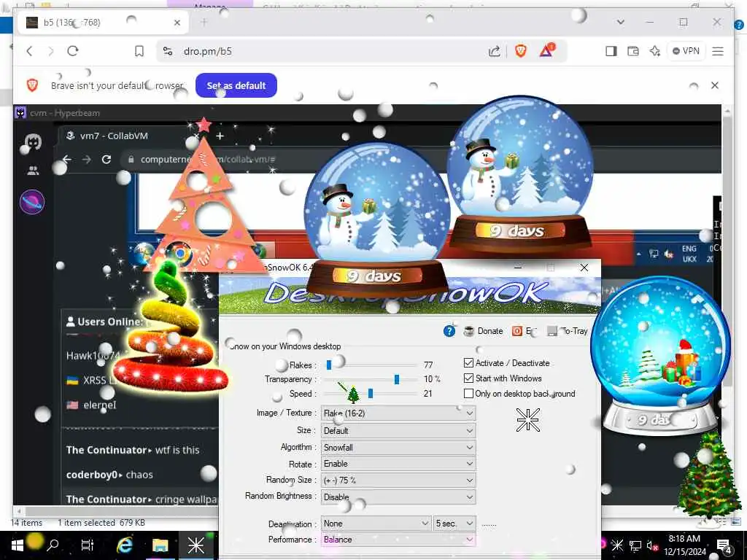
Task: Click the VPN button
Action: pos(686,51)
